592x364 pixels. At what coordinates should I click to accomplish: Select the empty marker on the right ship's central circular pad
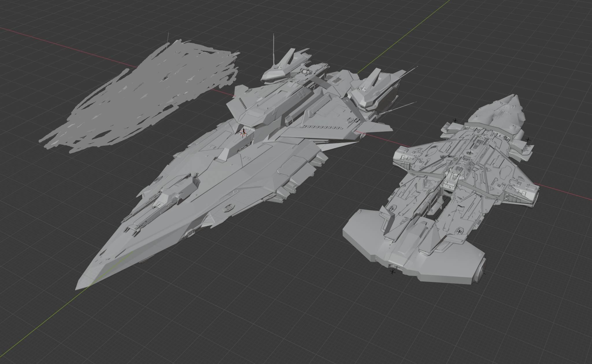pyautogui.click(x=470, y=152)
